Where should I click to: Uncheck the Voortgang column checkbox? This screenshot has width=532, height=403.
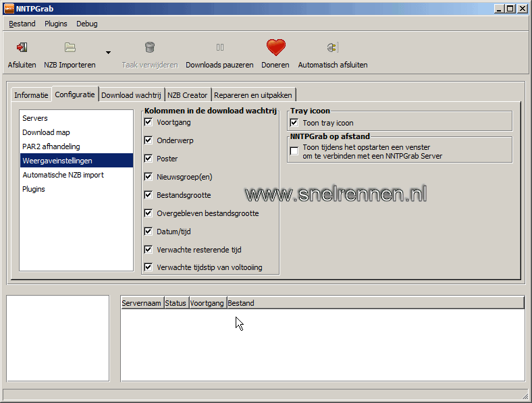tap(149, 122)
